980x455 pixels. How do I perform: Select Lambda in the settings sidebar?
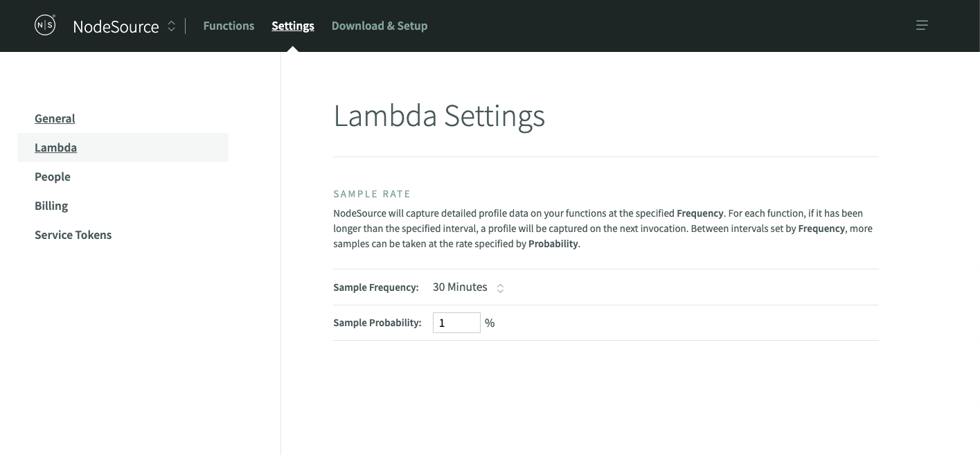[x=56, y=148]
